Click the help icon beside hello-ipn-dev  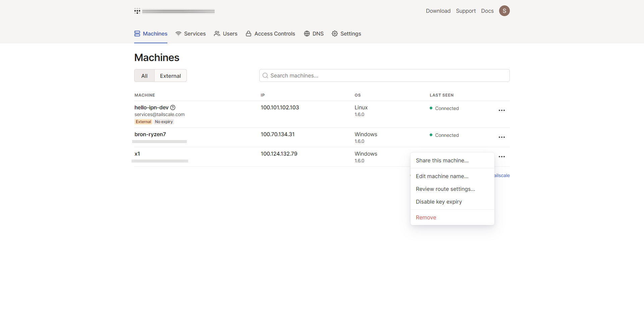coord(173,108)
